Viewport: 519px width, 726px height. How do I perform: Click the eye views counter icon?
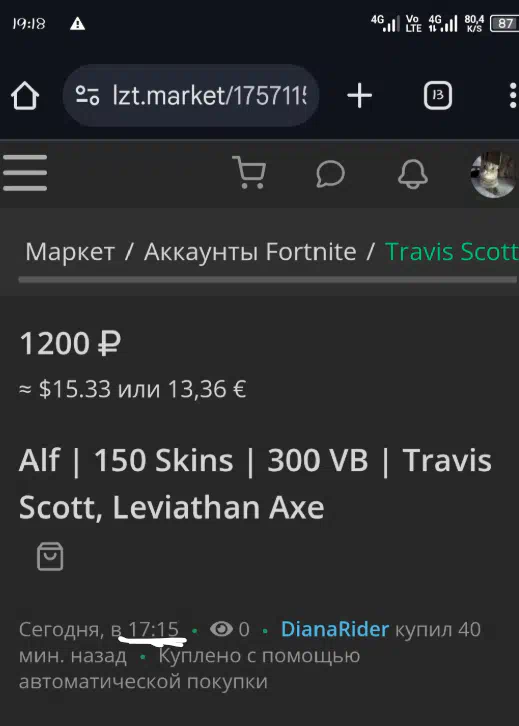221,629
